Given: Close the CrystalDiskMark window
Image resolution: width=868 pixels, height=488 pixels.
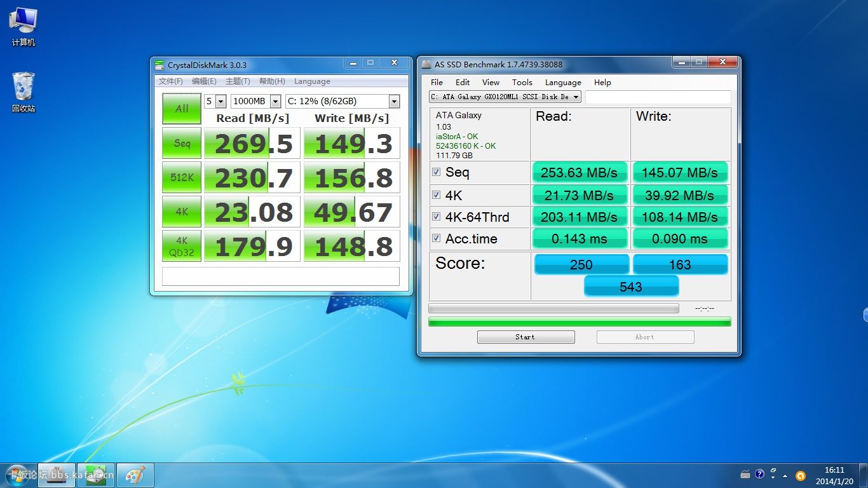Looking at the screenshot, I should click(394, 63).
